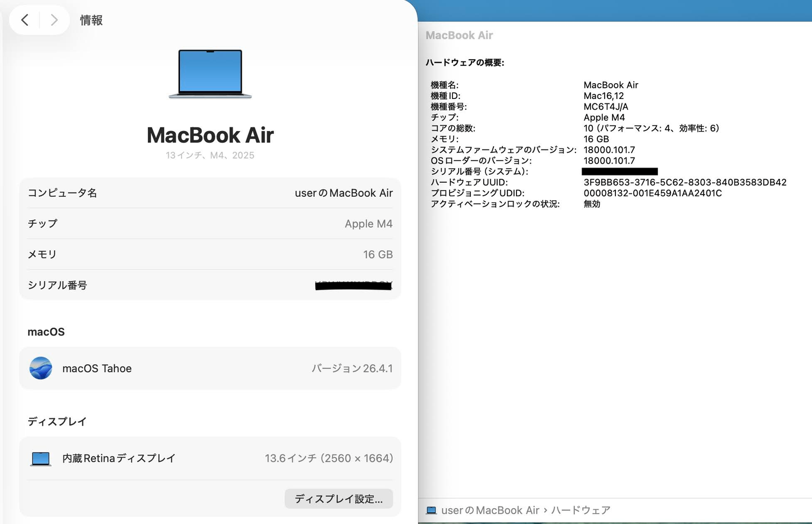Click the macOS Tahoe logo icon
Screen dimensions: 812x524
click(x=40, y=368)
